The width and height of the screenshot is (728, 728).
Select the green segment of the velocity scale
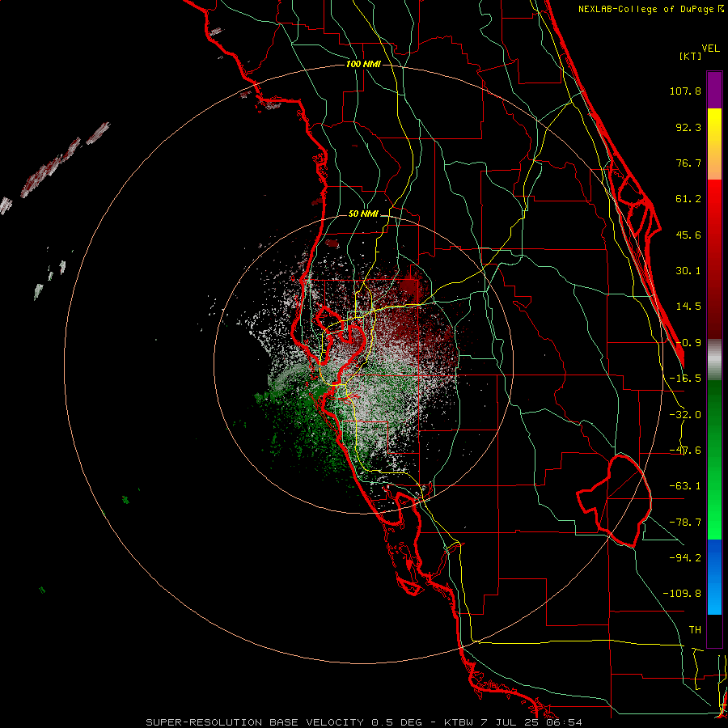pos(714,459)
